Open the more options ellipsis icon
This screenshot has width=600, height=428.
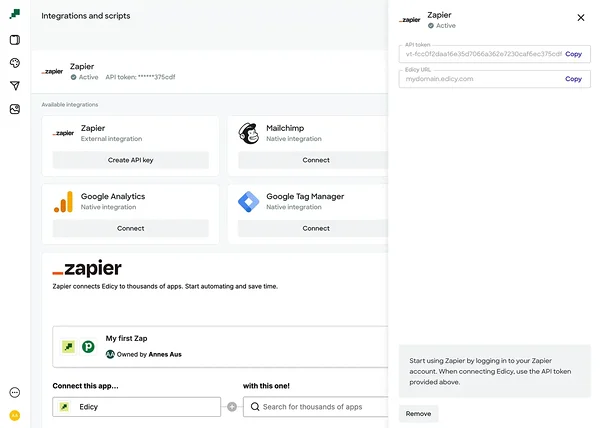point(15,392)
